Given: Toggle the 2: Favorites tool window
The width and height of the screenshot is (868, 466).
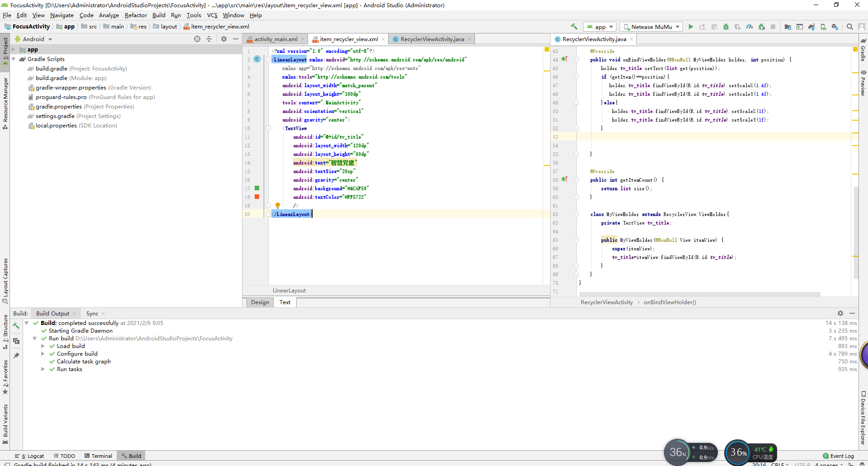Looking at the screenshot, I should tap(5, 377).
